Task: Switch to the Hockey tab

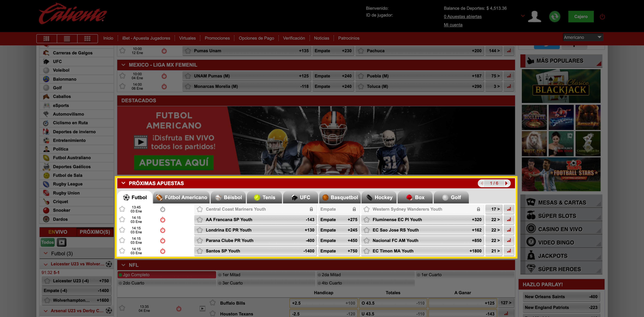Action: click(379, 197)
